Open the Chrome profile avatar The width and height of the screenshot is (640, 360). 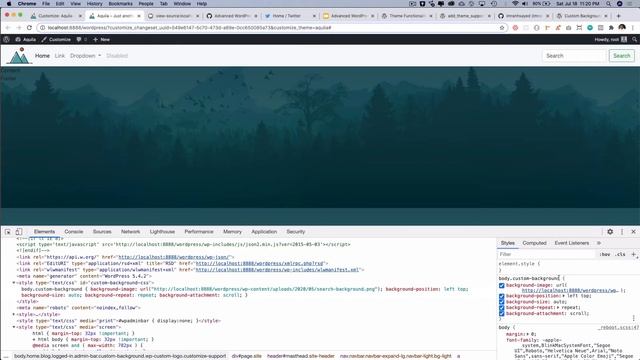(x=622, y=27)
